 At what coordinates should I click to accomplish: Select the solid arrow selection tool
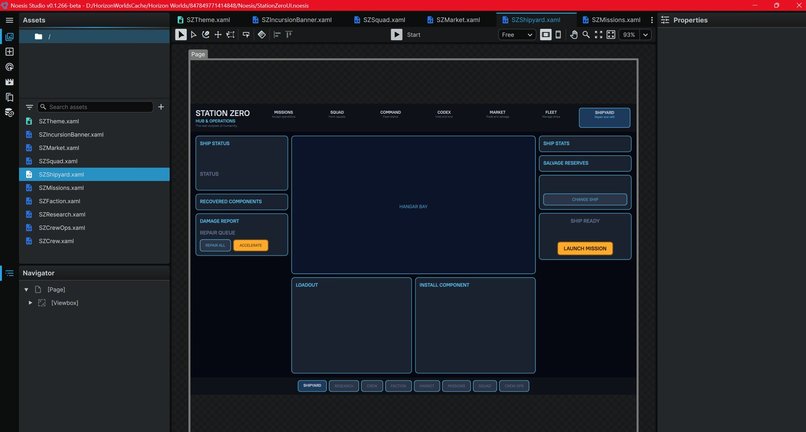point(181,34)
